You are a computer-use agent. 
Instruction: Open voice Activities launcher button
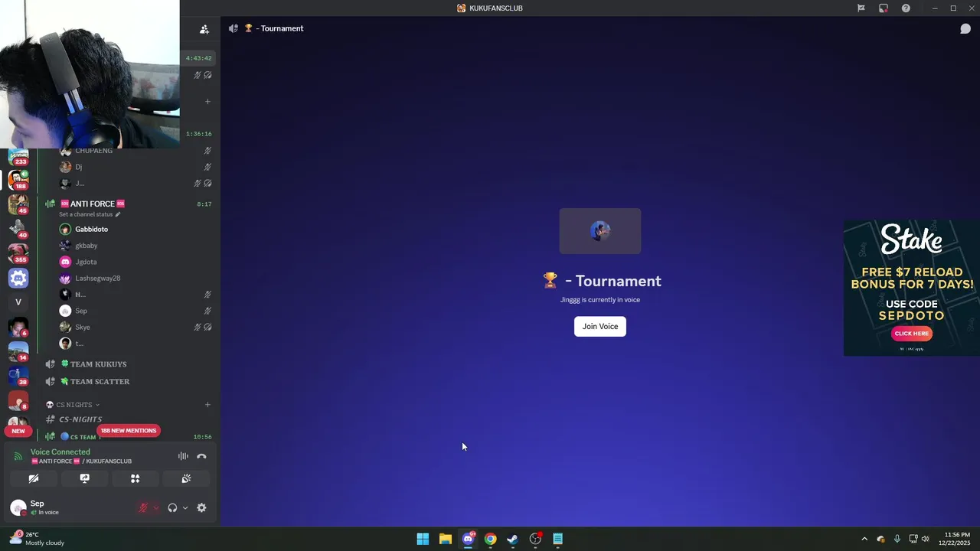click(x=136, y=478)
